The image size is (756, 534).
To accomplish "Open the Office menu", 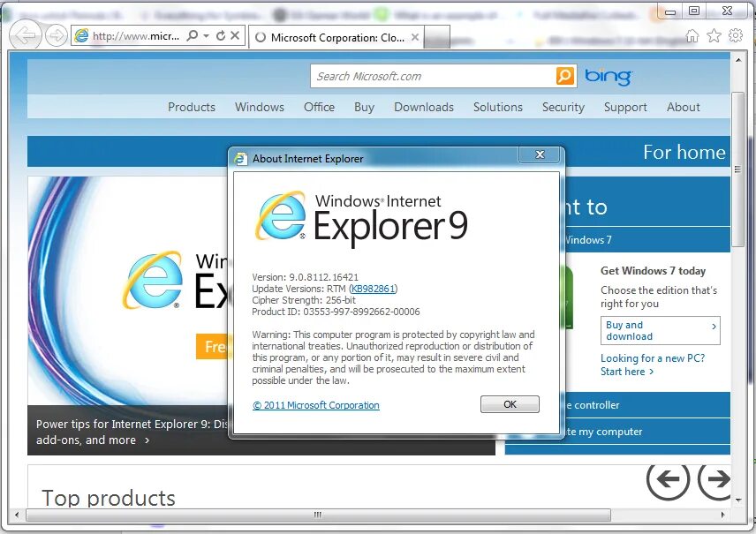I will point(319,107).
